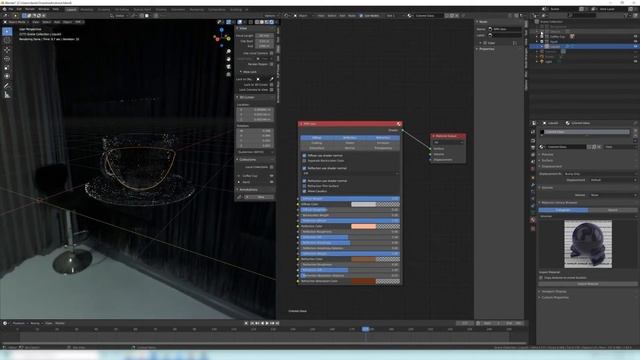The width and height of the screenshot is (640, 360).
Task: Expand the Properties panel in node sidebar
Action: 478,49
